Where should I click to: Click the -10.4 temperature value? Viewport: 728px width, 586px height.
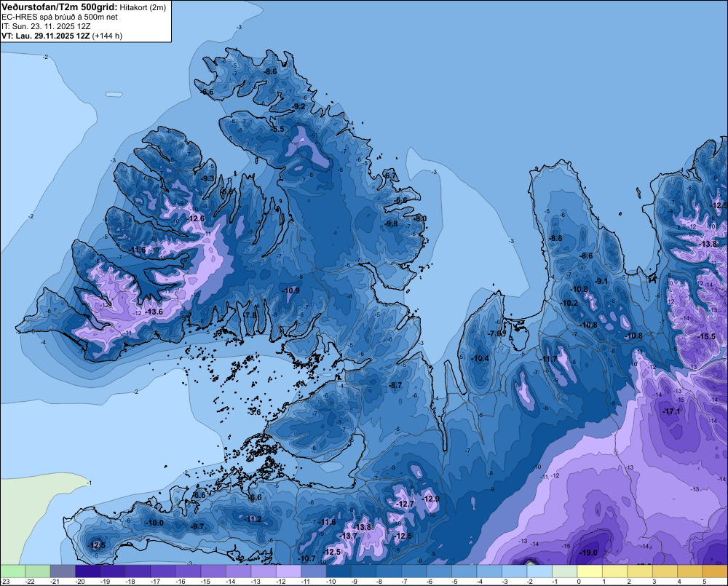tap(480, 358)
